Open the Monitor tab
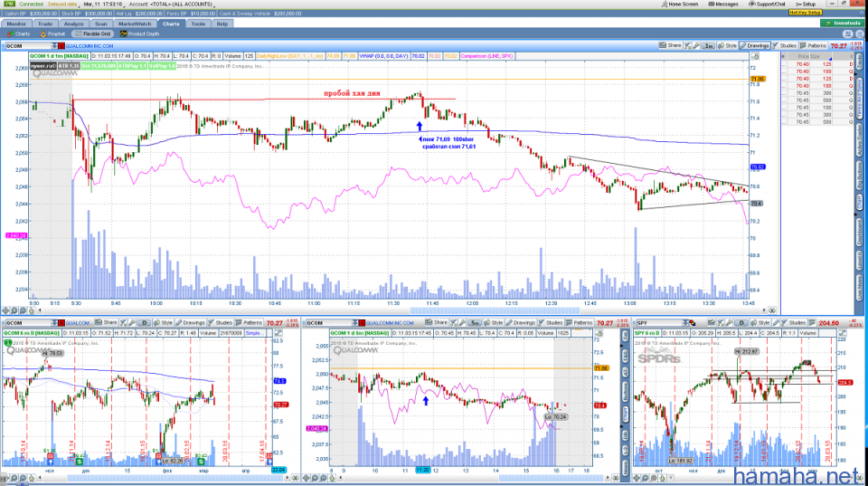The width and height of the screenshot is (868, 486). [x=16, y=24]
